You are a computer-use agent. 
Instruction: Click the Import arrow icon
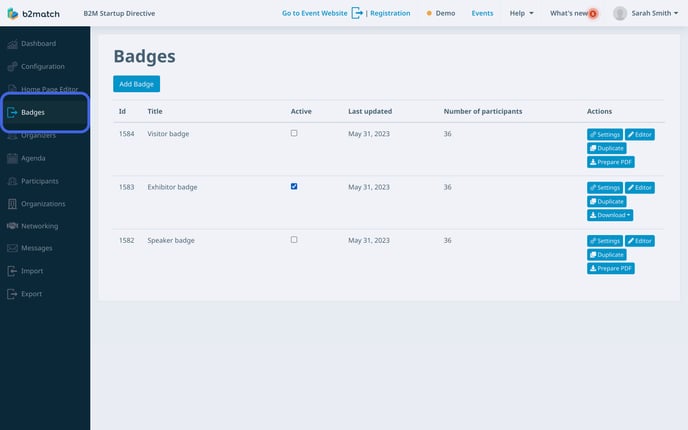tap(12, 271)
